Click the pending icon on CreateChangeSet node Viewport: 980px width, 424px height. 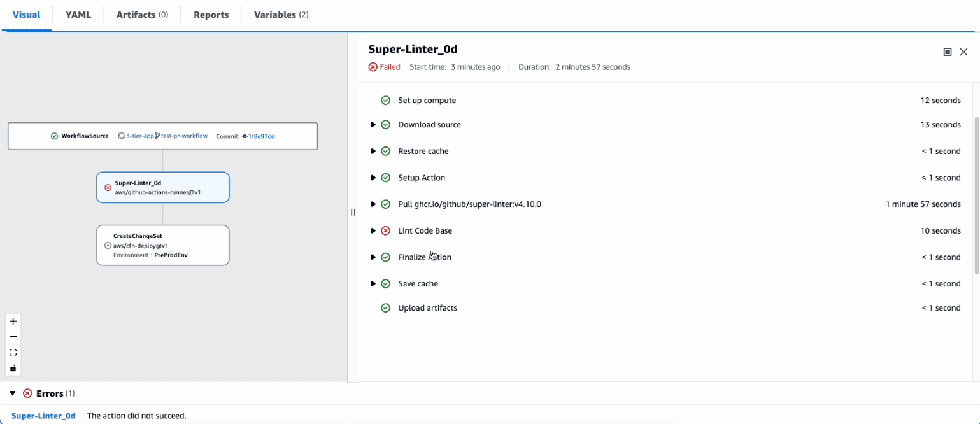pyautogui.click(x=108, y=245)
